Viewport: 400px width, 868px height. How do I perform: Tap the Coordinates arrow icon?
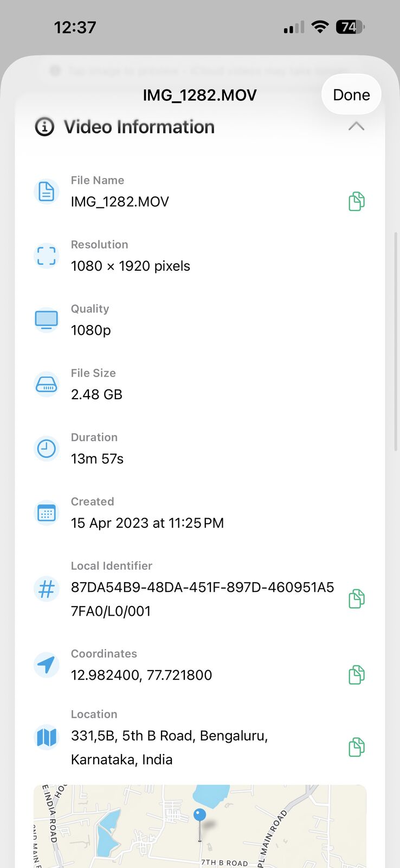pyautogui.click(x=47, y=665)
